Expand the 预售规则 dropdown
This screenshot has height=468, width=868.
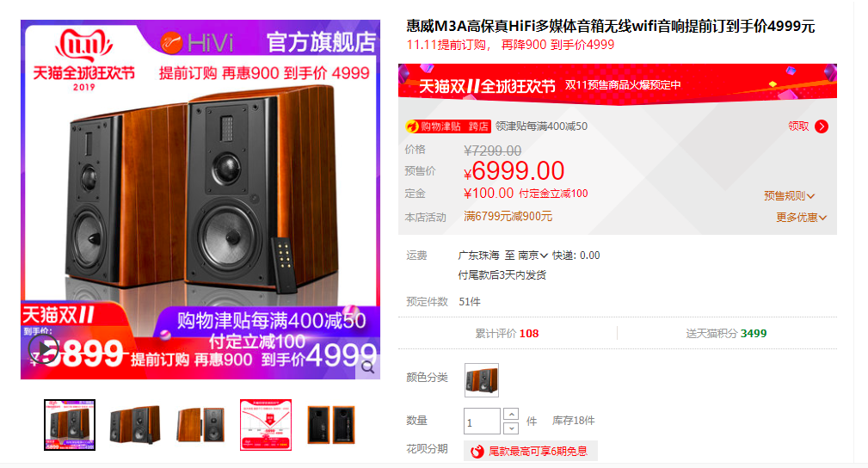(789, 195)
